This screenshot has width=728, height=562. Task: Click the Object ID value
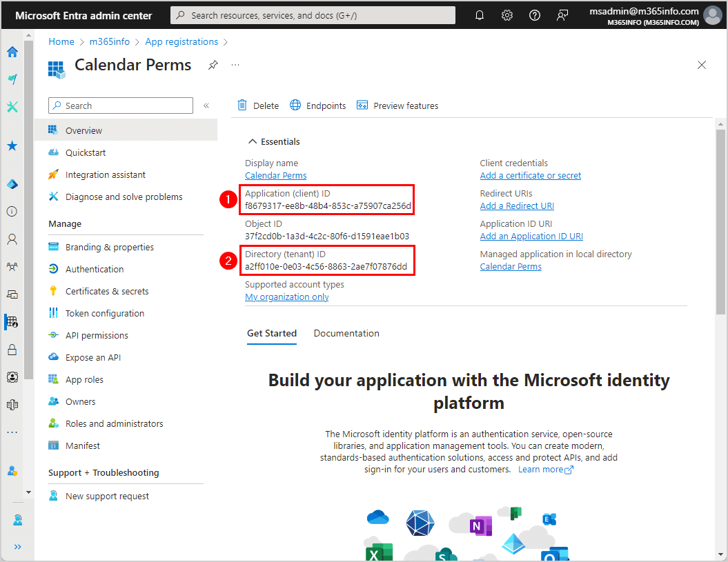coord(327,237)
